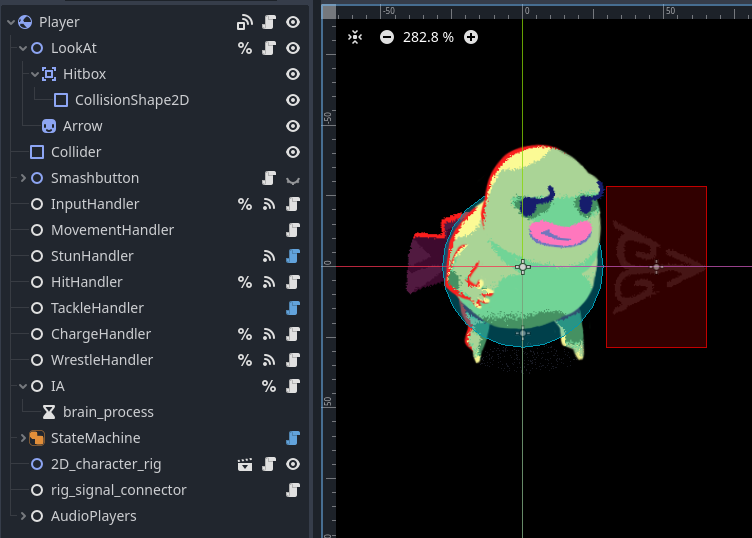
Task: Click ChargeHandler's unique name percent icon
Action: [245, 334]
